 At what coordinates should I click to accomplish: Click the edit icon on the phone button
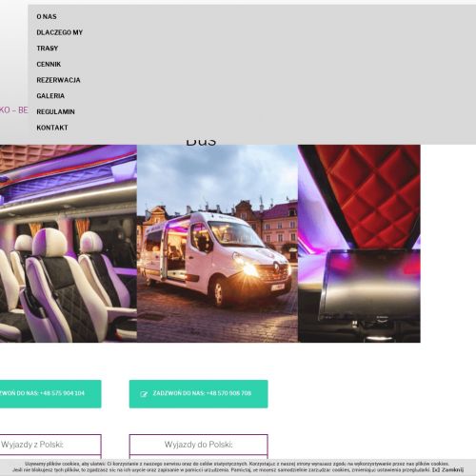(144, 394)
